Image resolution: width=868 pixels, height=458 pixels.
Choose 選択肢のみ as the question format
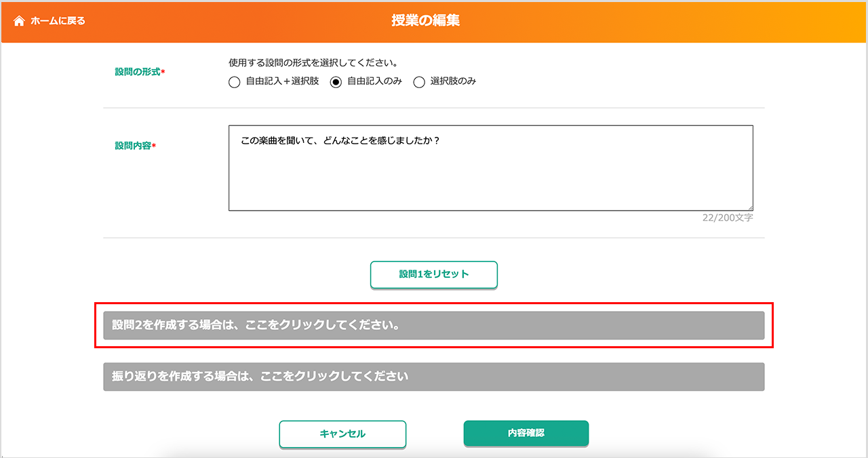(419, 81)
